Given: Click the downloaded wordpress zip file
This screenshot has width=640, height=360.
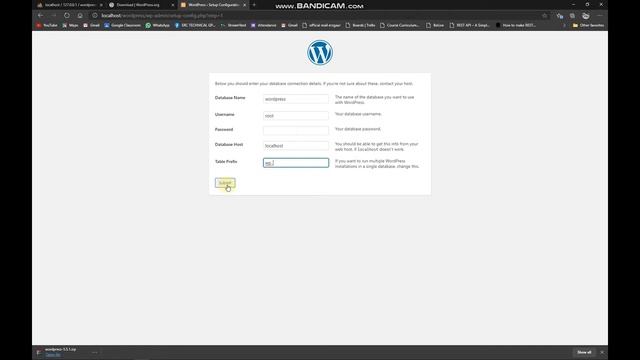Looking at the screenshot, I should (60, 349).
